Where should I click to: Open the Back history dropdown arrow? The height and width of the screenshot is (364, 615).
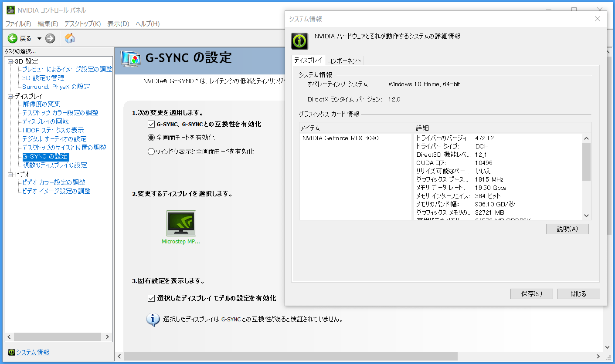[39, 38]
